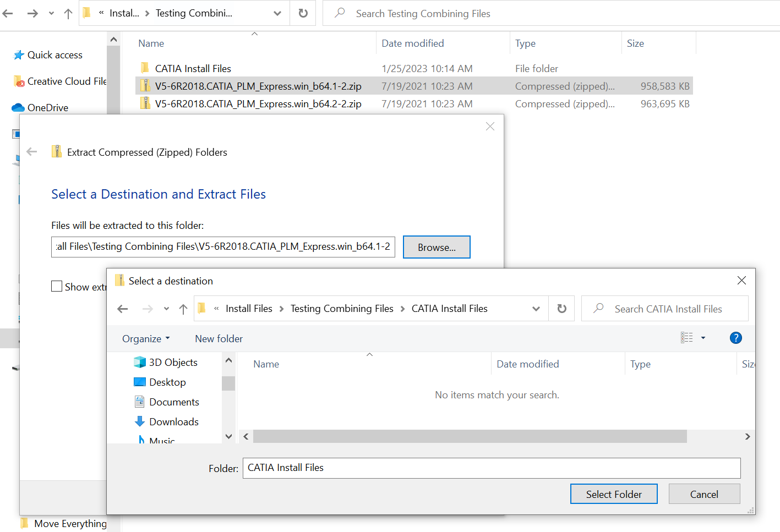Viewport: 780px width, 532px height.
Task: Sort destination list by Name column
Action: (266, 364)
